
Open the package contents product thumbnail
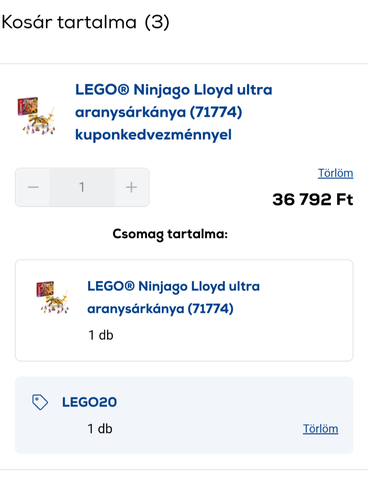(53, 297)
